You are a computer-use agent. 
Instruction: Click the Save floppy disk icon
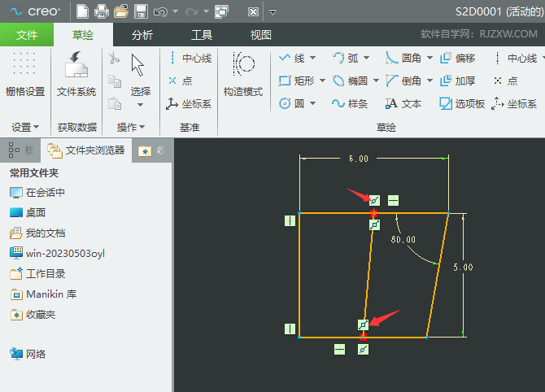(141, 11)
